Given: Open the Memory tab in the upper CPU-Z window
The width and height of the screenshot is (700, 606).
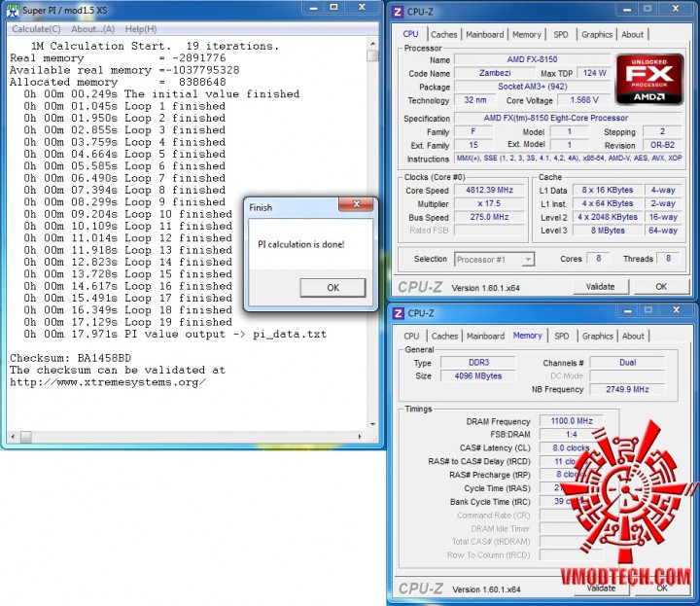Looking at the screenshot, I should 526,34.
